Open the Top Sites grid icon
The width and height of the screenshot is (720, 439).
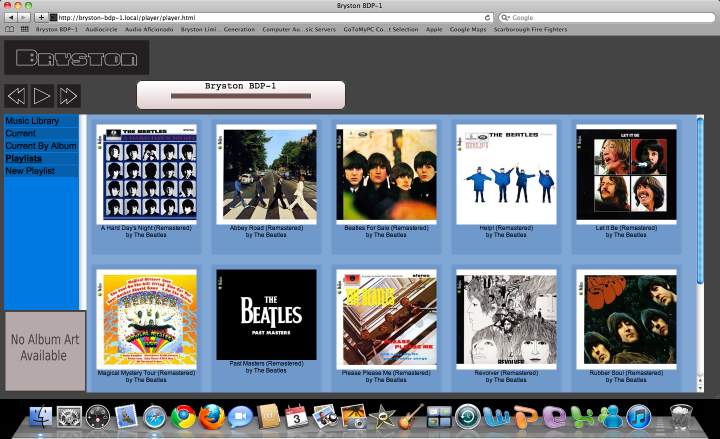pos(24,29)
